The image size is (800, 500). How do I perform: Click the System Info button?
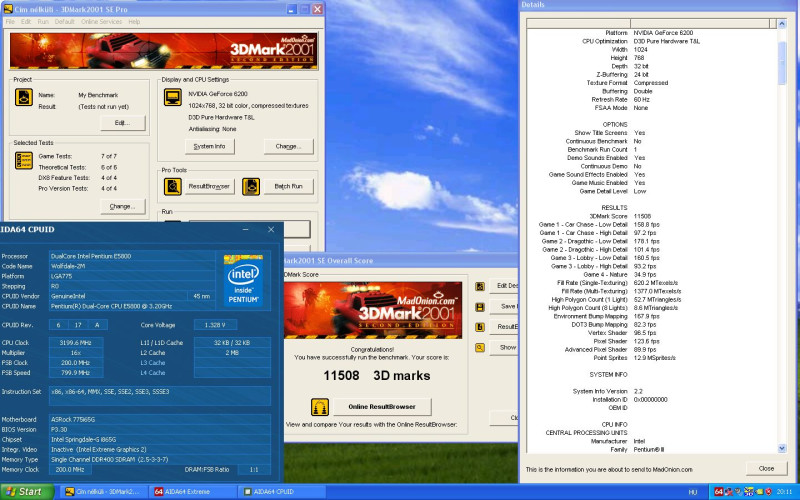(x=209, y=146)
